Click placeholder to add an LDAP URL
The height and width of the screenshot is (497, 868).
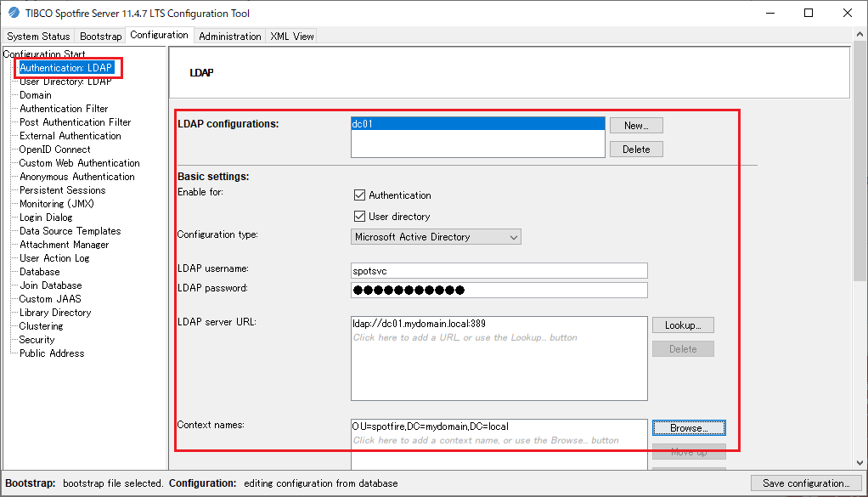465,337
